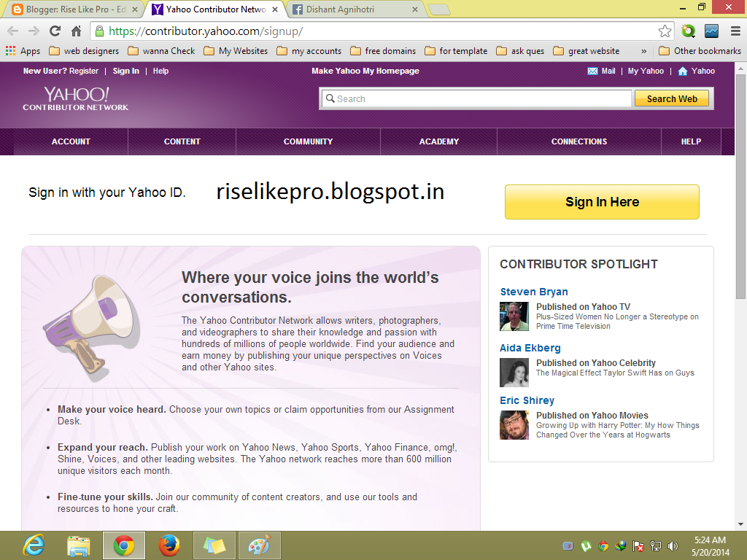Open the for template bookmark folder

click(456, 51)
